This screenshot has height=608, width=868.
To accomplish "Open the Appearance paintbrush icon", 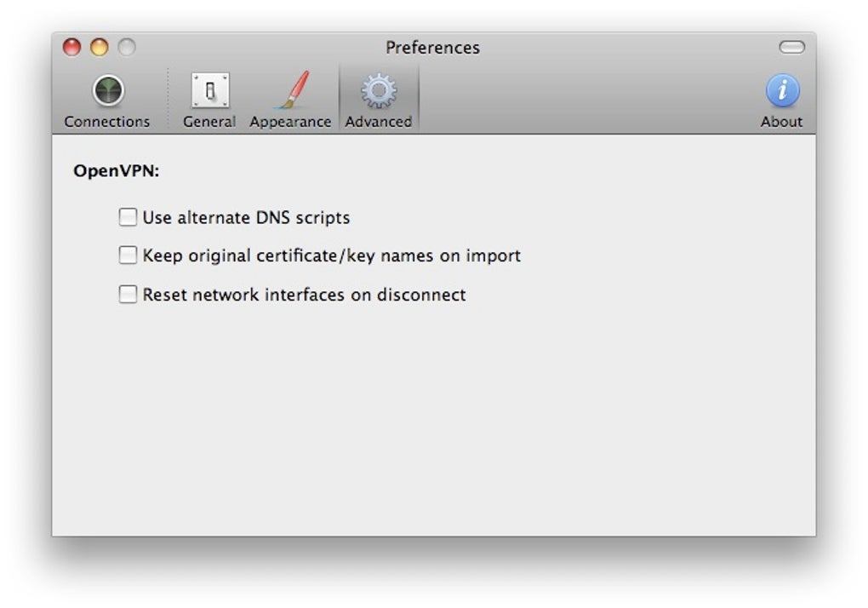I will point(291,90).
